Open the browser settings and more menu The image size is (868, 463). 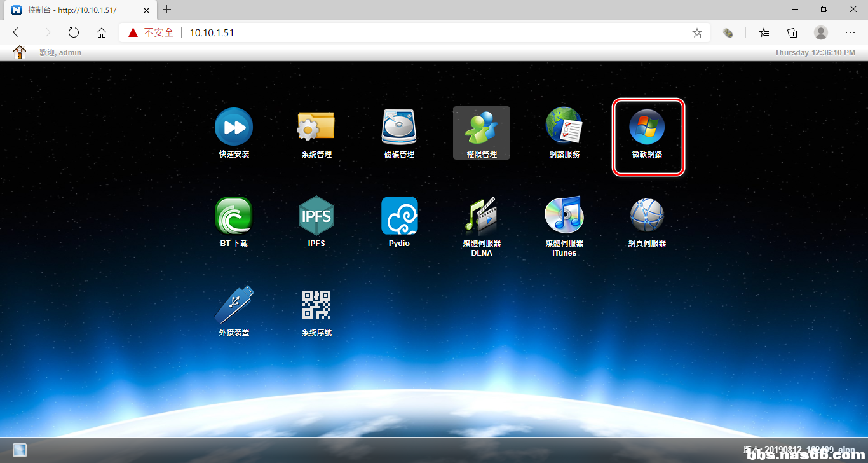[x=850, y=32]
